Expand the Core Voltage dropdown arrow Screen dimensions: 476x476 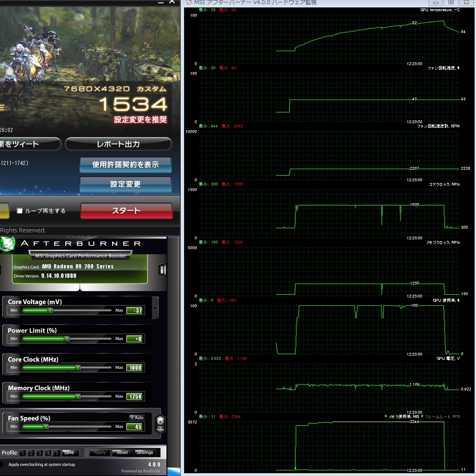155,308
